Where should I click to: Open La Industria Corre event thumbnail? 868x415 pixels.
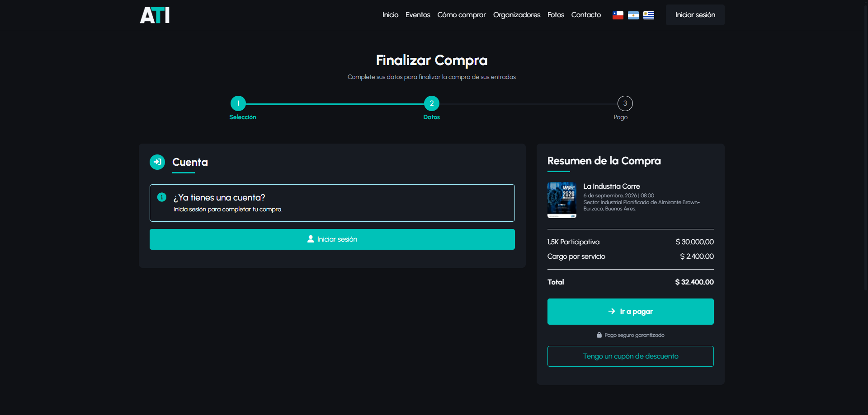point(562,200)
